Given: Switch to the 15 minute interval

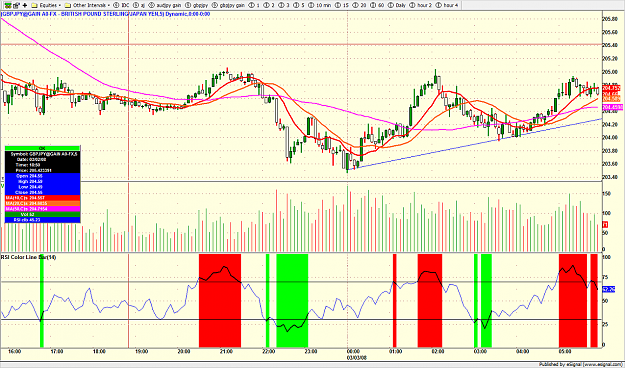Looking at the screenshot, I should coord(342,5).
